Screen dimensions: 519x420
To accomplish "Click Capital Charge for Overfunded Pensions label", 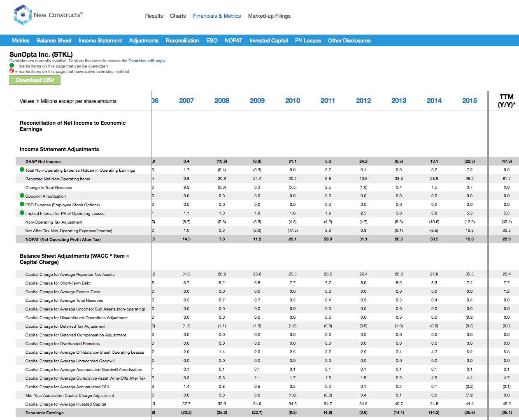I will (63, 344).
